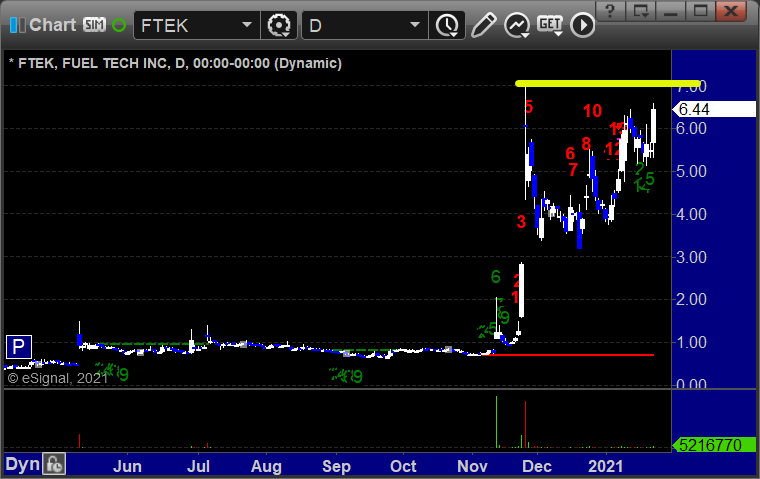Select the pencil drawing tools icon
The height and width of the screenshot is (479, 760).
(x=483, y=25)
